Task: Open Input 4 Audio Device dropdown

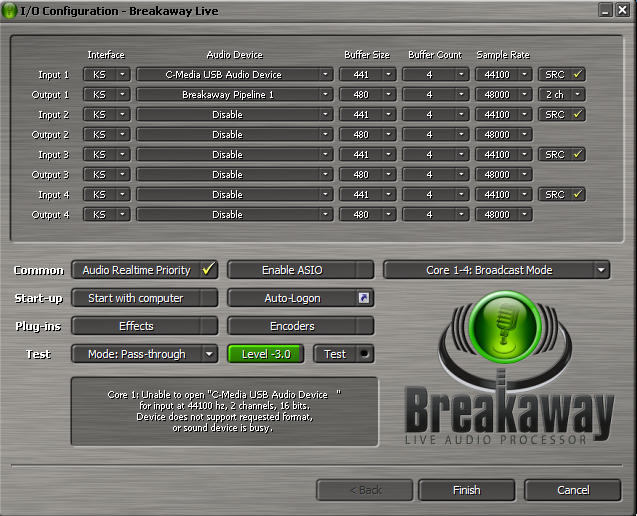Action: (x=234, y=194)
